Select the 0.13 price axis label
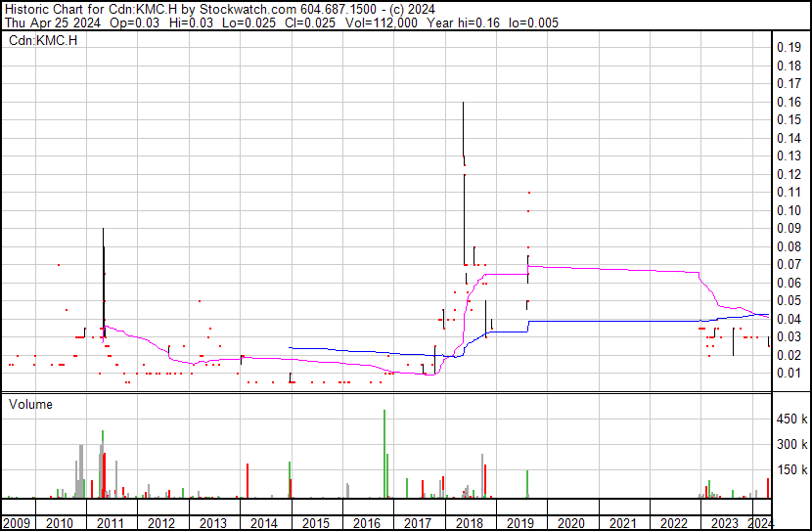Image resolution: width=812 pixels, height=531 pixels. coord(789,155)
